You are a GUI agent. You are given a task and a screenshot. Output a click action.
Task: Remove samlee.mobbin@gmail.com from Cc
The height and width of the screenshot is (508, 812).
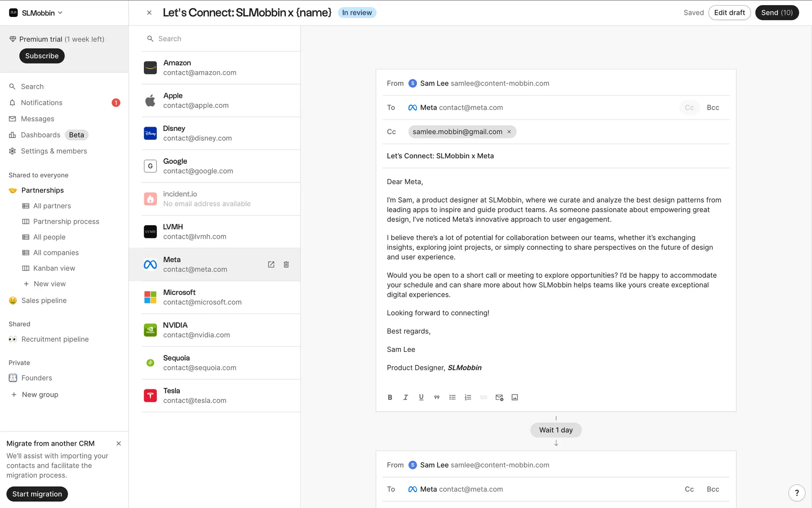pos(509,132)
